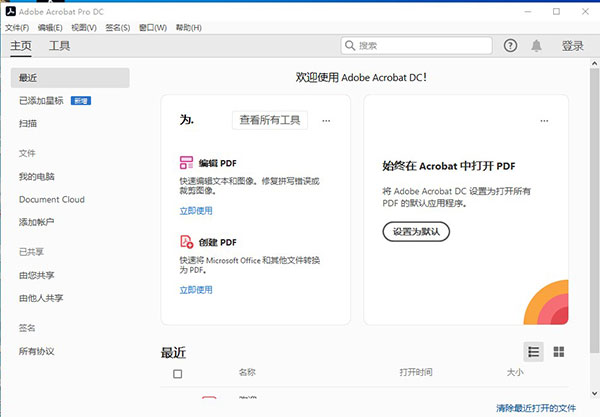Click the 创建 PDF tool title
This screenshot has height=417, width=600.
[218, 242]
